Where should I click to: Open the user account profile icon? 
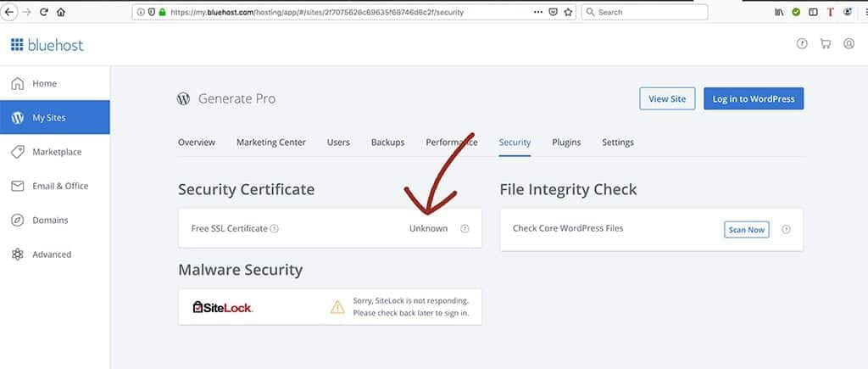pos(849,44)
